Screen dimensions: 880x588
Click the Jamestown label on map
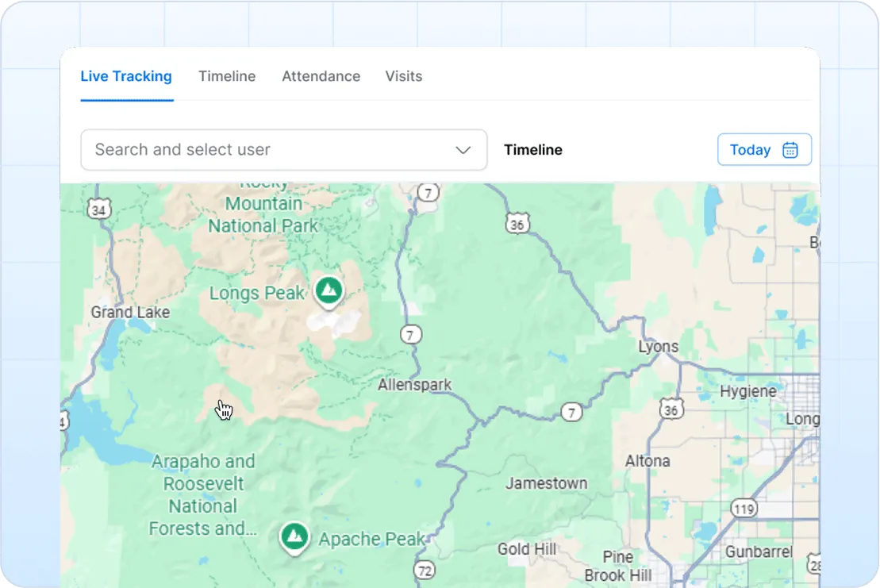547,483
